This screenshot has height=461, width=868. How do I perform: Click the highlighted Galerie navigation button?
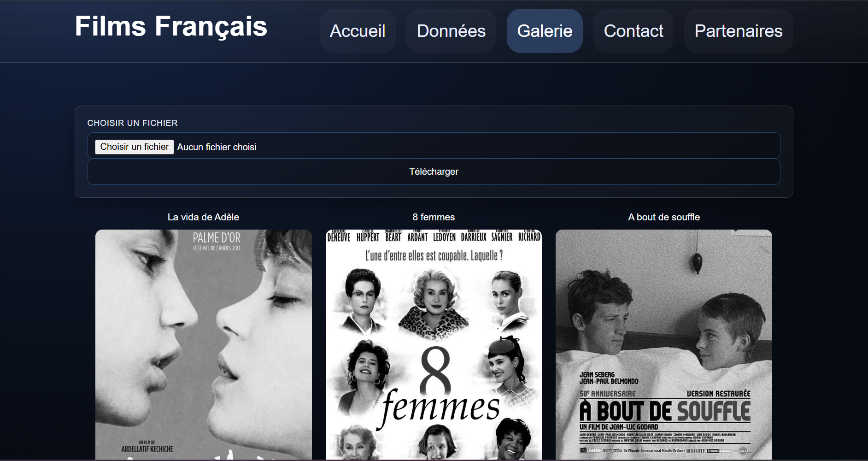tap(544, 31)
